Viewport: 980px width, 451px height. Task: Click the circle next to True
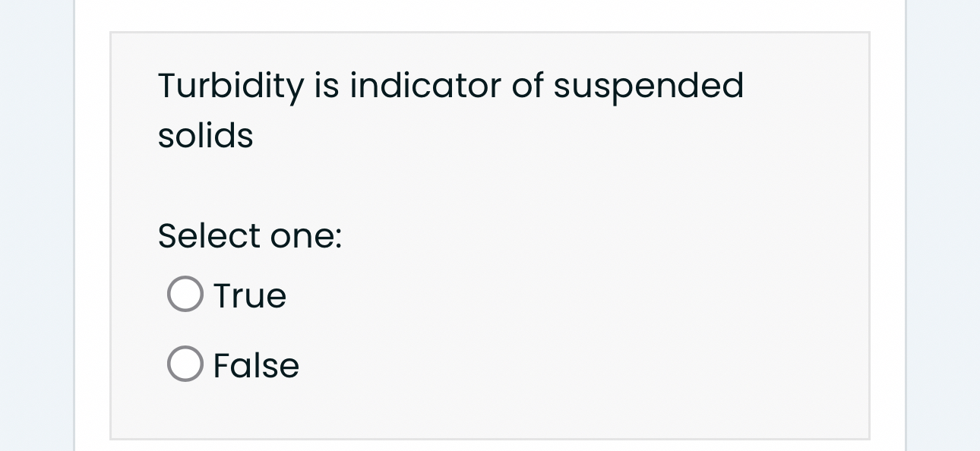tap(185, 293)
